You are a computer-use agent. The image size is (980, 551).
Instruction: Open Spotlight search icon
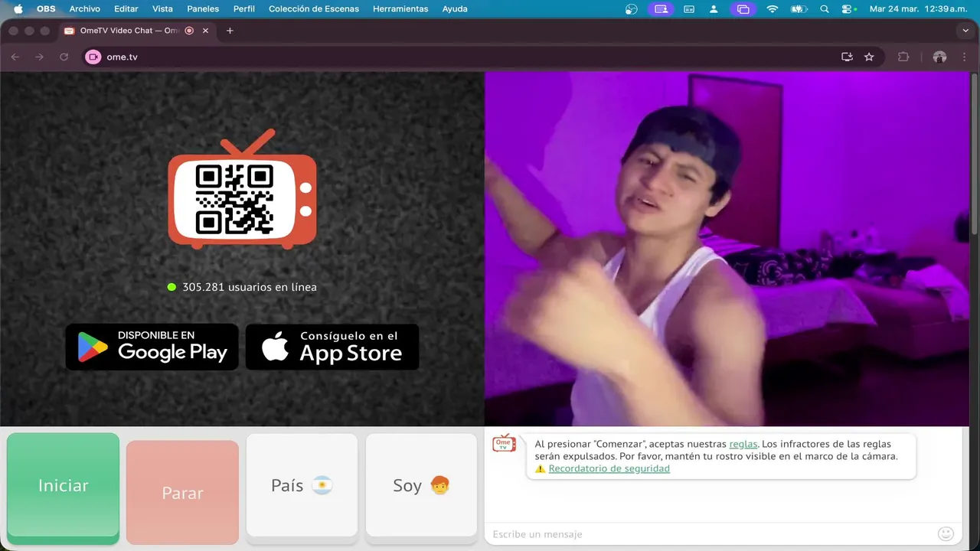click(x=825, y=9)
